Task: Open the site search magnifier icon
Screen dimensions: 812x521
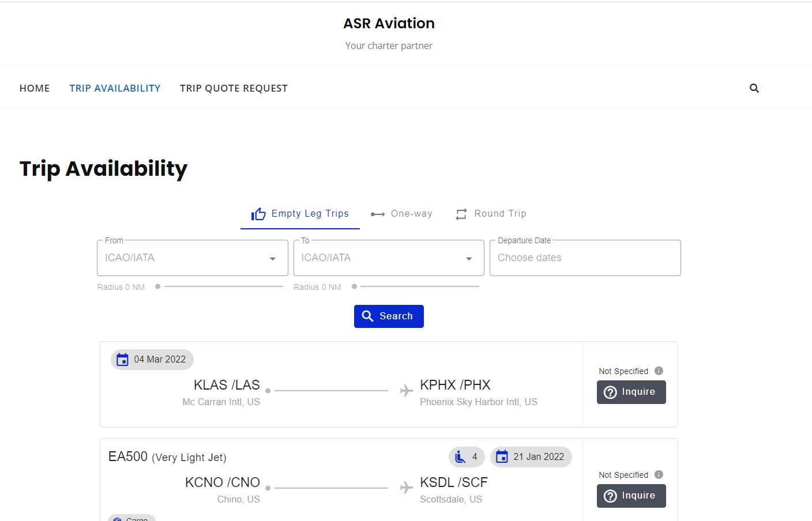Action: [754, 88]
